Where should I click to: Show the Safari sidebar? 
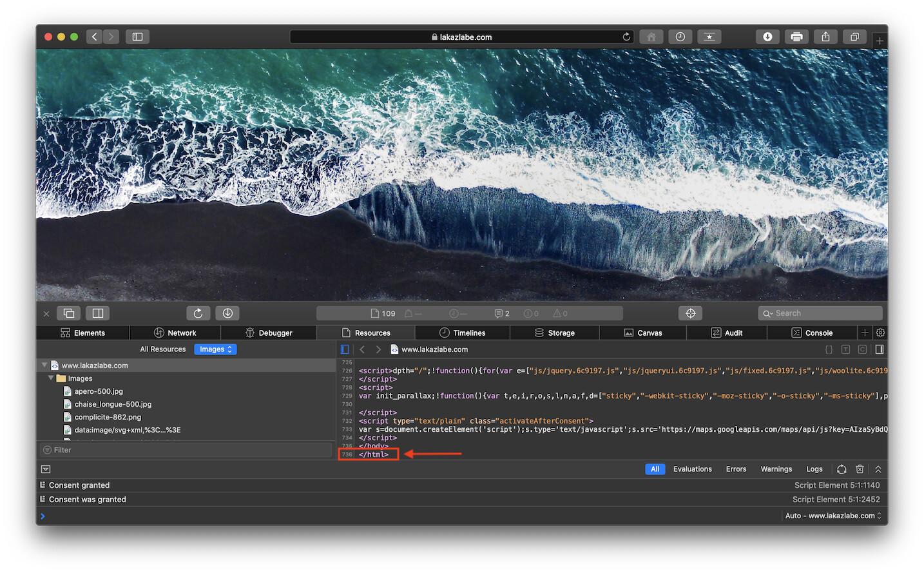click(x=137, y=37)
